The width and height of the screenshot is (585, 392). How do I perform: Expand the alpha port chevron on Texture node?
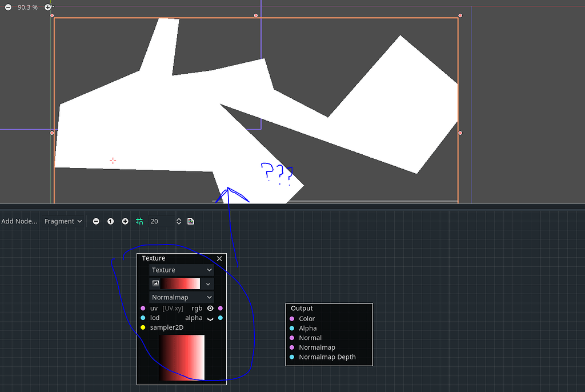tap(210, 319)
